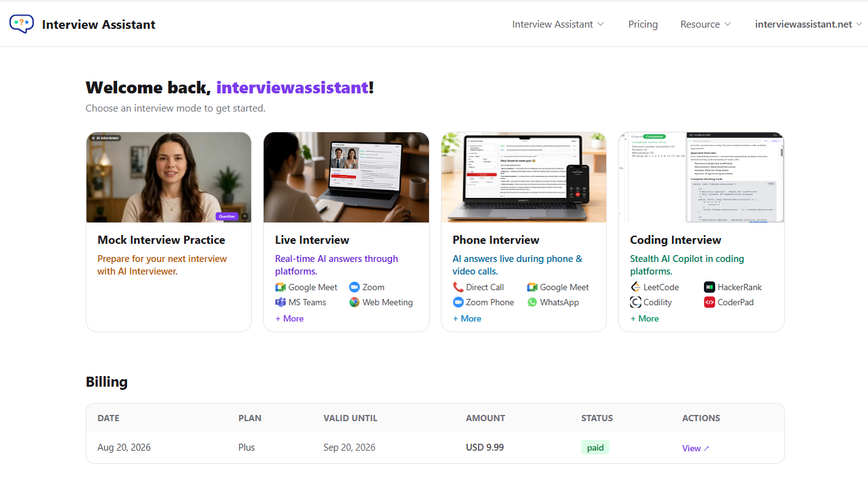Expand the Interview Assistant nav dropdown
Image resolution: width=868 pixels, height=492 pixels.
click(558, 24)
